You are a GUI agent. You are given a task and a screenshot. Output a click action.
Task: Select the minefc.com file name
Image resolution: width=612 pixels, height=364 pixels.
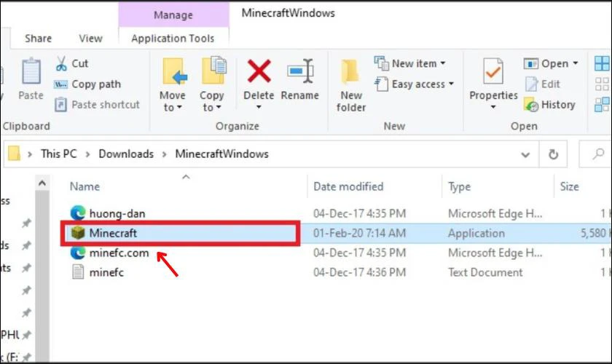[x=119, y=253]
